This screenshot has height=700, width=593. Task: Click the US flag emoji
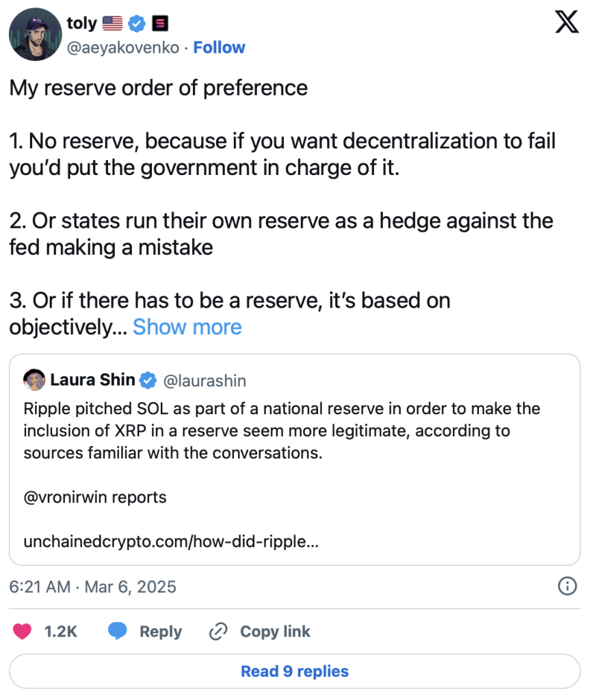[112, 24]
